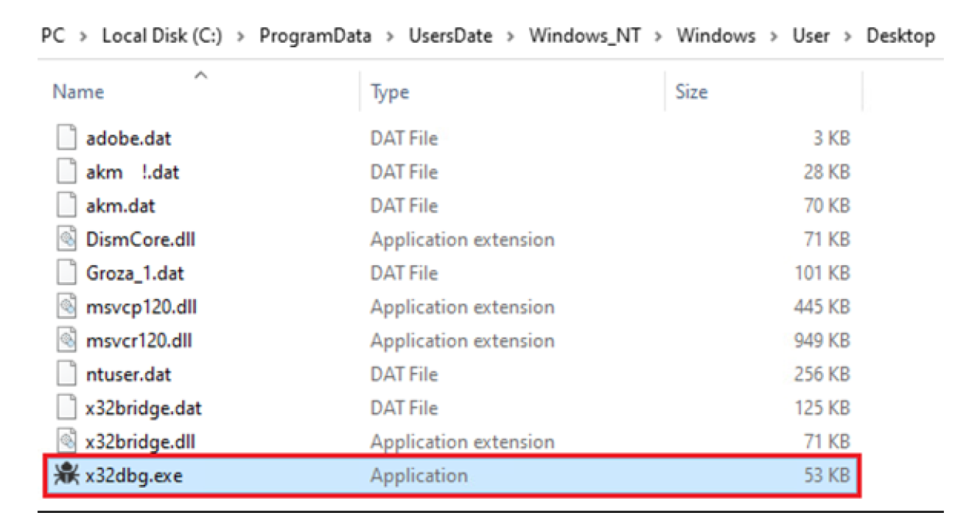This screenshot has height=518, width=980.
Task: Go to User folder in breadcrumb
Action: click(x=811, y=36)
